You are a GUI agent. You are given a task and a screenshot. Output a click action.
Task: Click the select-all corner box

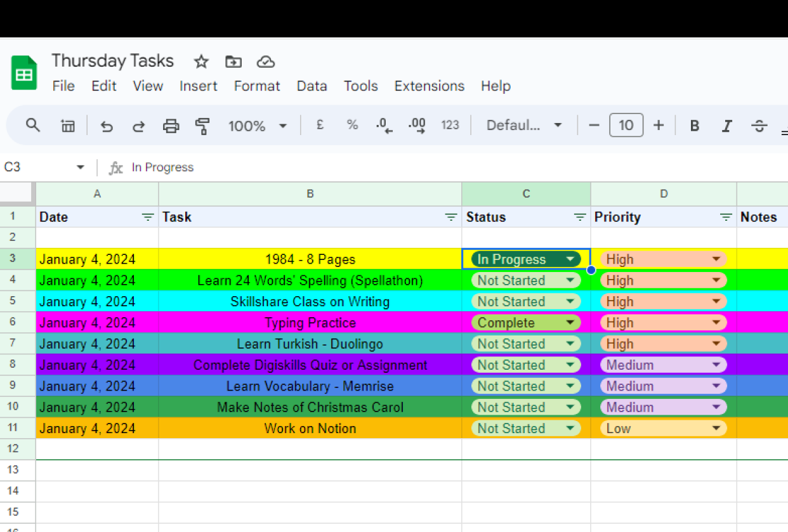18,194
